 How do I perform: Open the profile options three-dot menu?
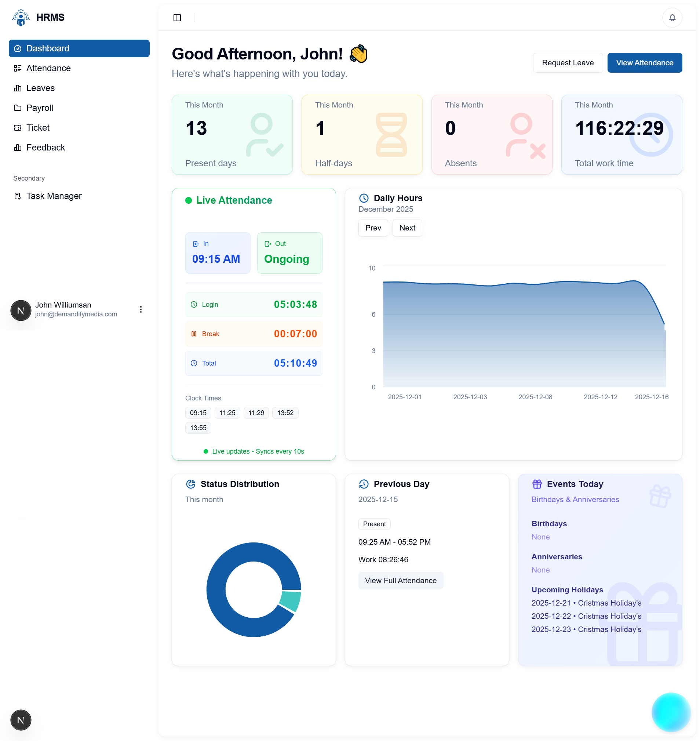tap(141, 309)
